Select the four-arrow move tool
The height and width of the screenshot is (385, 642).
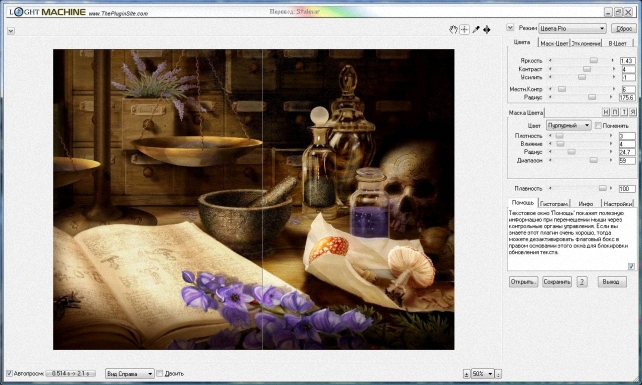pyautogui.click(x=486, y=29)
